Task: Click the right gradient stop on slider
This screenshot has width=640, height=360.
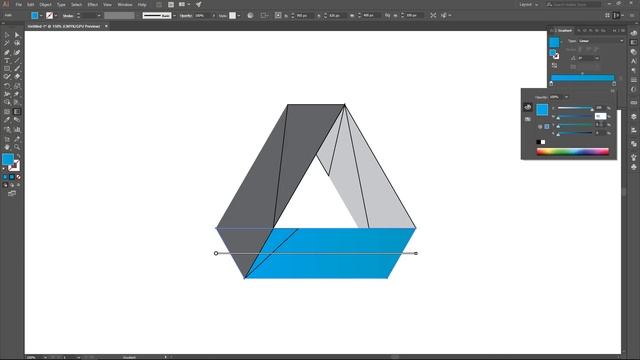Action: click(x=614, y=84)
